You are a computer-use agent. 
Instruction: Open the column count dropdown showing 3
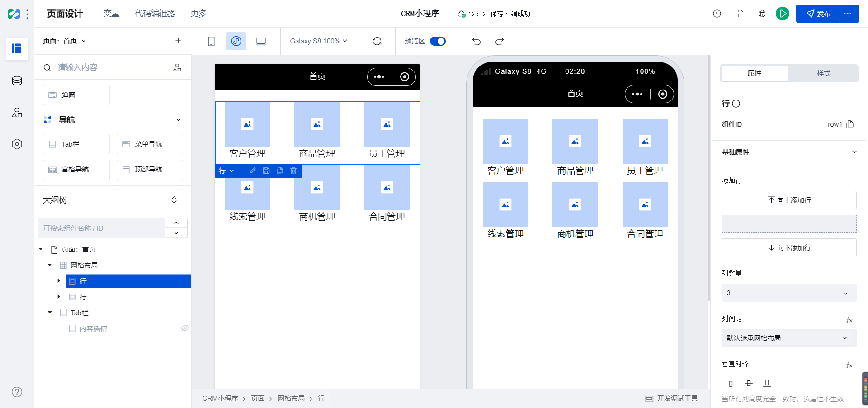(x=789, y=293)
